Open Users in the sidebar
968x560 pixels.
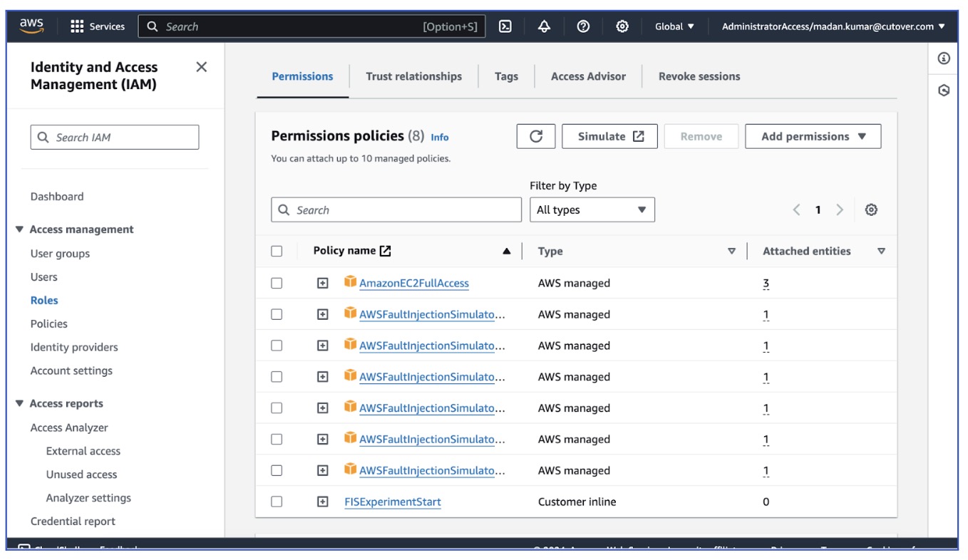tap(44, 276)
